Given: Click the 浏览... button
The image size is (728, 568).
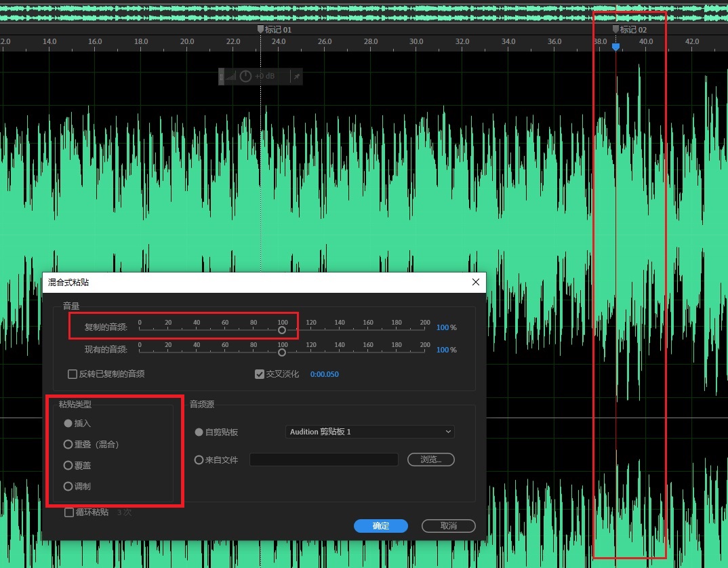Looking at the screenshot, I should pyautogui.click(x=430, y=460).
